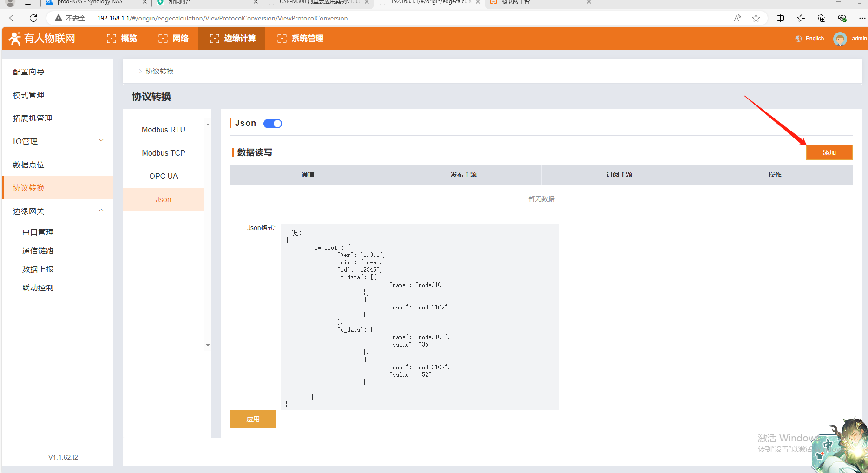Image resolution: width=868 pixels, height=473 pixels.
Task: Open the 系统管理 top menu
Action: click(x=300, y=39)
